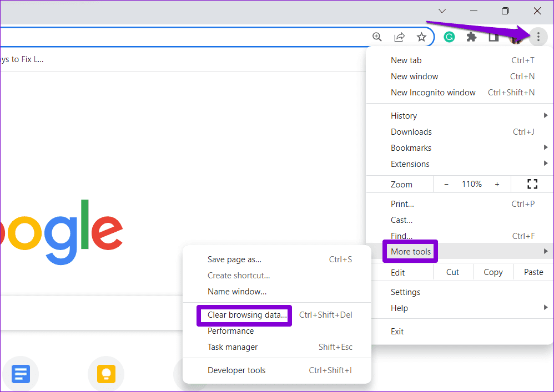Select Save page as... in submenu
This screenshot has height=392, width=554.
tap(277, 259)
